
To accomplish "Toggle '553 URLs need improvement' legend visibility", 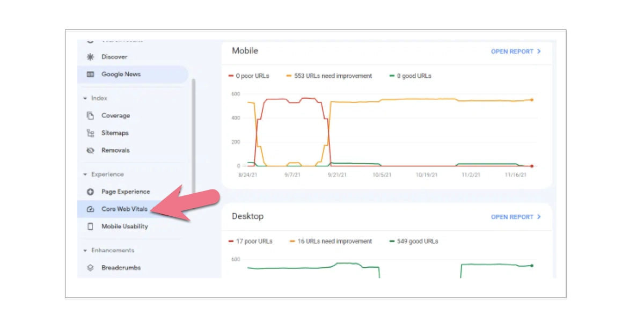I will (x=330, y=76).
